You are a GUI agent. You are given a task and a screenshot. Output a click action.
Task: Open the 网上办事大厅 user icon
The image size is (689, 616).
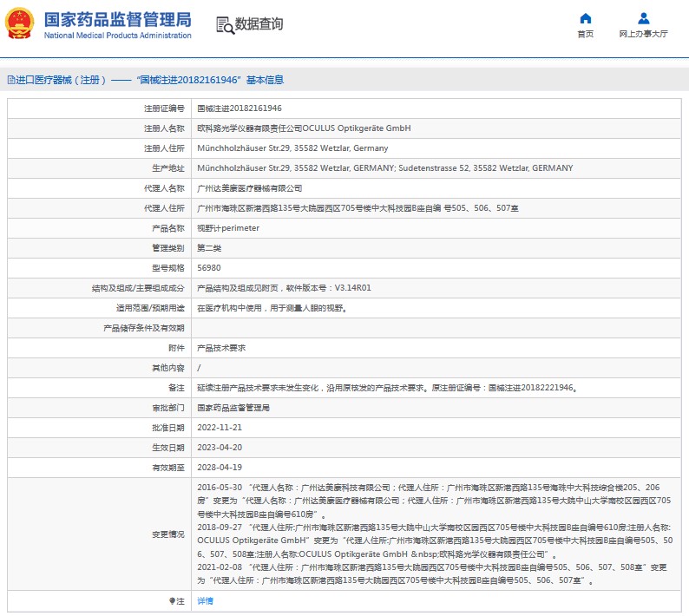point(644,18)
